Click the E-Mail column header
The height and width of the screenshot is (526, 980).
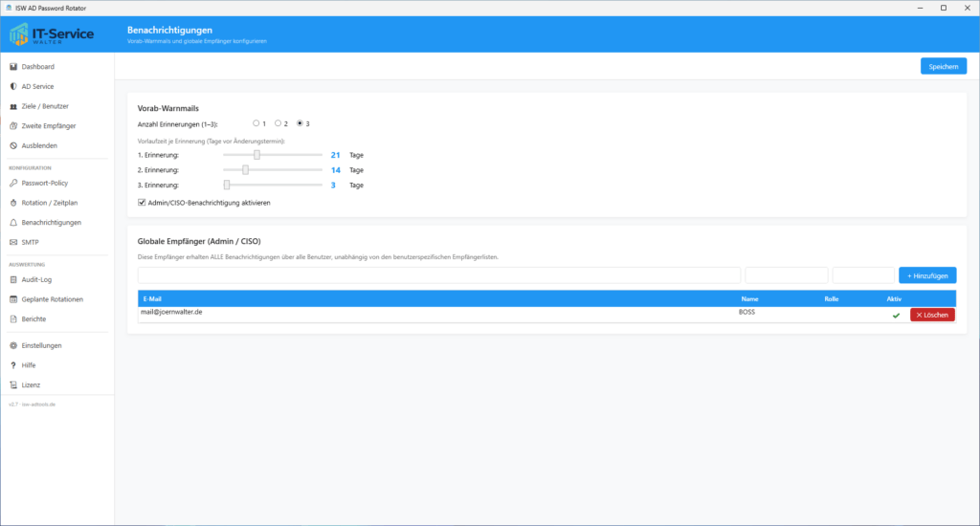coord(152,299)
